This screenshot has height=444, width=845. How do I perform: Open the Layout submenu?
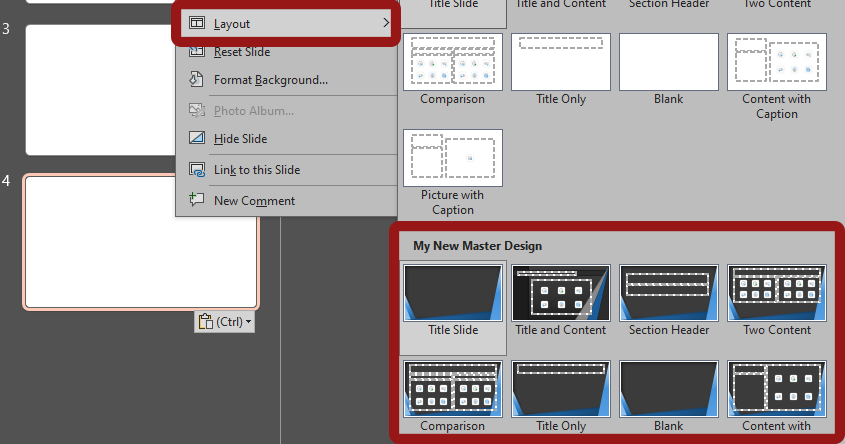click(x=286, y=23)
